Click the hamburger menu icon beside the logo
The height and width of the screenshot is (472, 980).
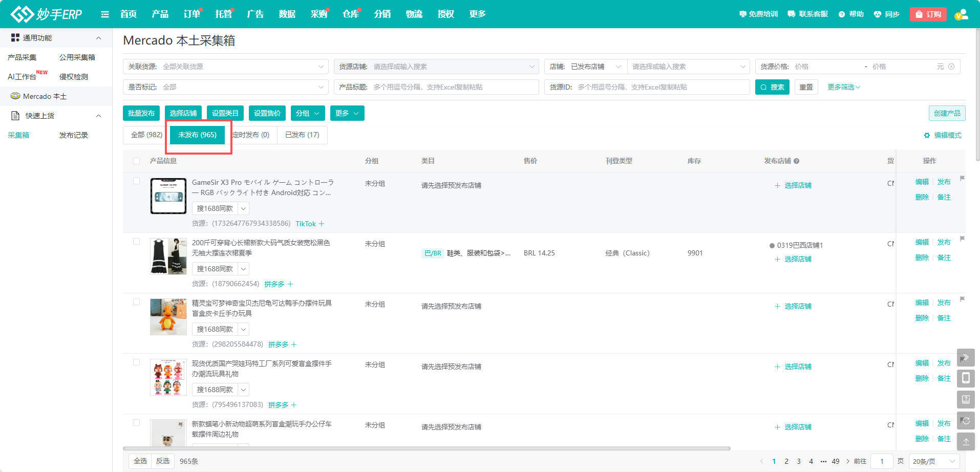pyautogui.click(x=105, y=14)
